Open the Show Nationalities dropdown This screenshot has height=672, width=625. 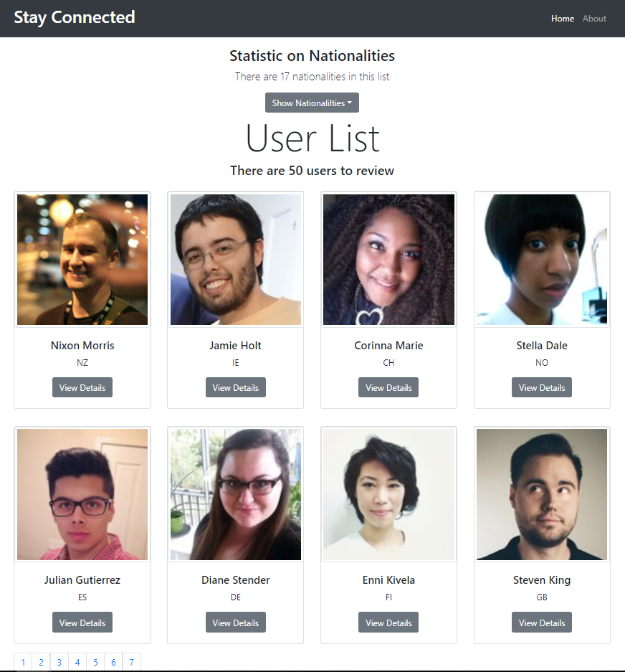[312, 103]
